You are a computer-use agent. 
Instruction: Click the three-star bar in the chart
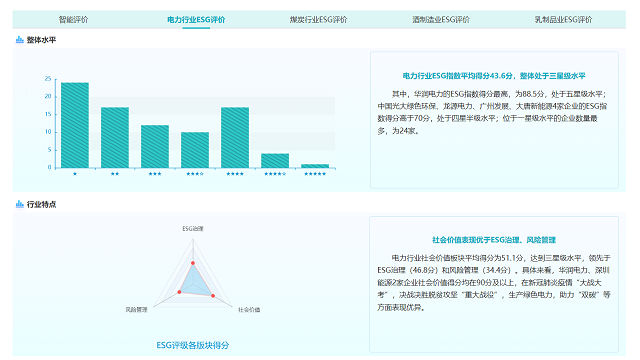pyautogui.click(x=155, y=147)
